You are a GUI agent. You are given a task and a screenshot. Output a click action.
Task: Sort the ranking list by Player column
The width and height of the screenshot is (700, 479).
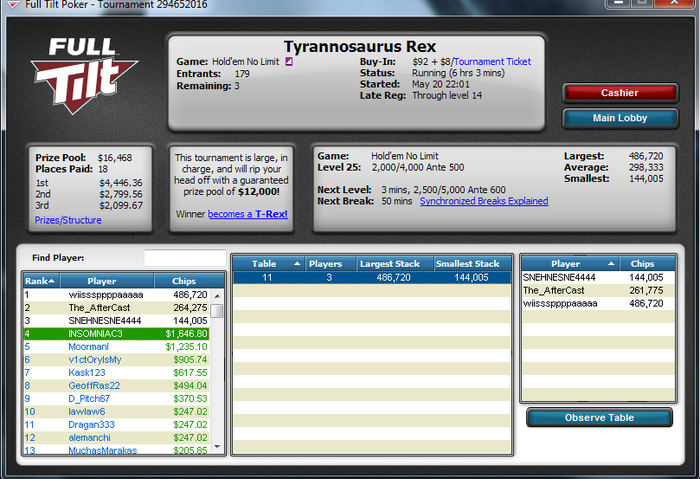(x=107, y=281)
